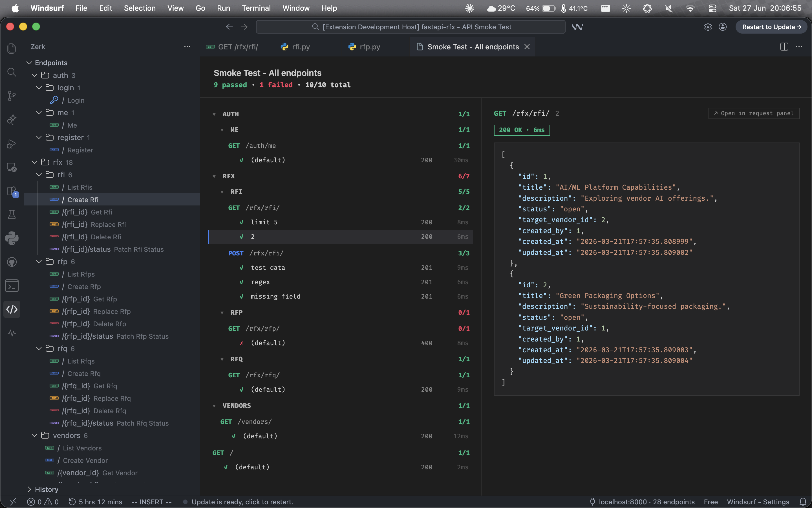Close the Smoke Test tab
812x508 pixels.
point(527,47)
